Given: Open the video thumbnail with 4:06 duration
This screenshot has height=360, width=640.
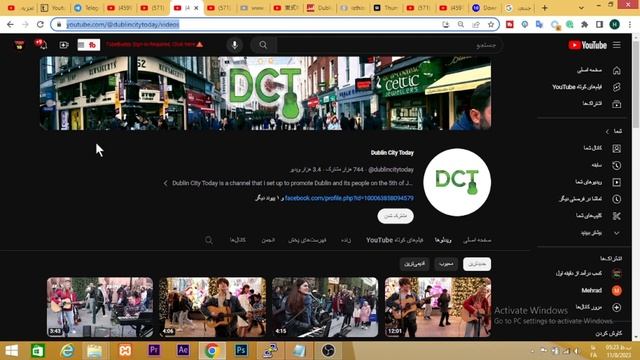Looking at the screenshot, I should (212, 307).
